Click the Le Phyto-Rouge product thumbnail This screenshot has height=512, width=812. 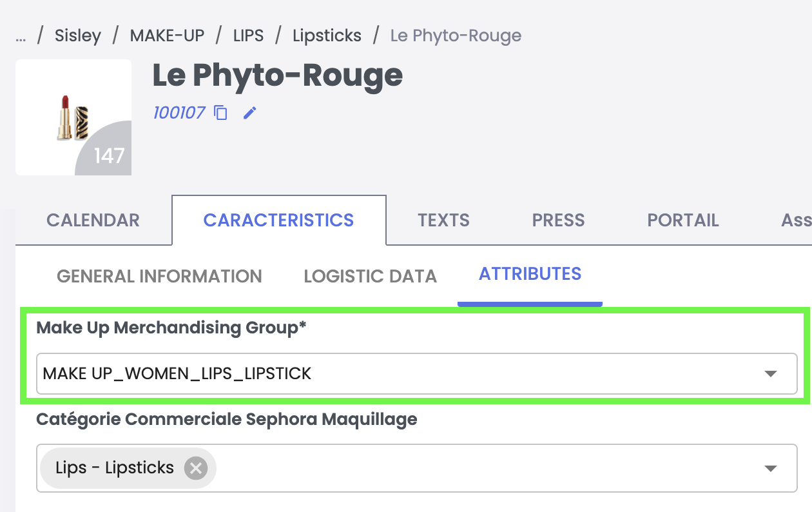click(x=72, y=117)
